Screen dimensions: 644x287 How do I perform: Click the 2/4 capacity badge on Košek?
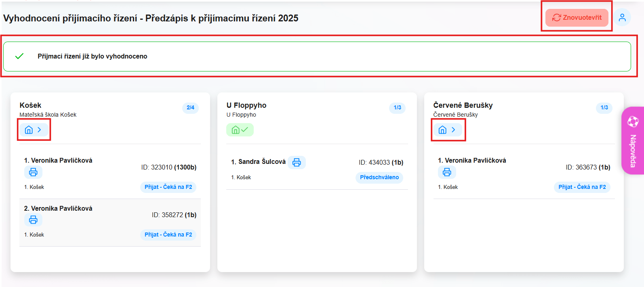coord(190,108)
